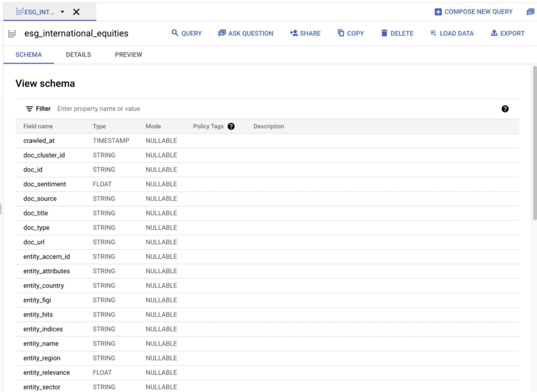Expand the ESG_INT tab dropdown arrow

(62, 12)
